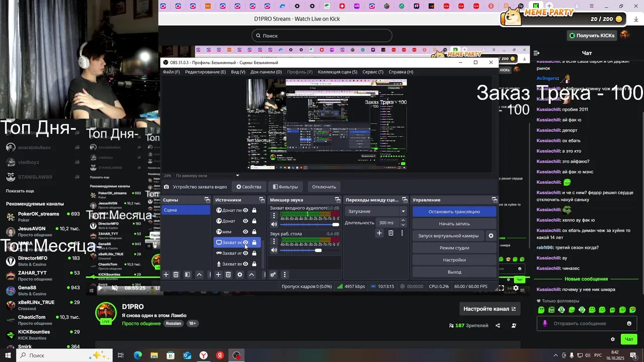
Task: Open three-dot options for Захват входного аудиопотока
Action: tap(274, 215)
